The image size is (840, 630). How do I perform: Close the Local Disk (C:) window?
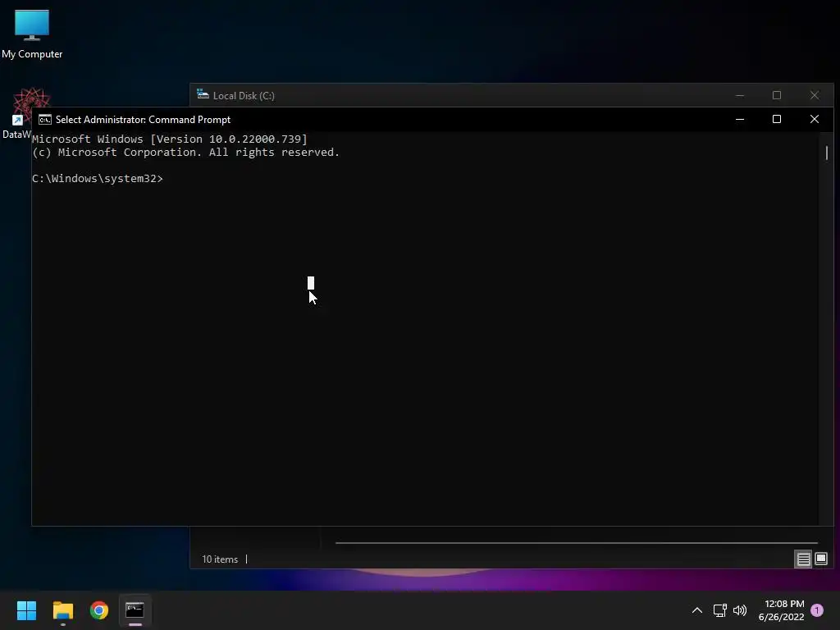(815, 95)
